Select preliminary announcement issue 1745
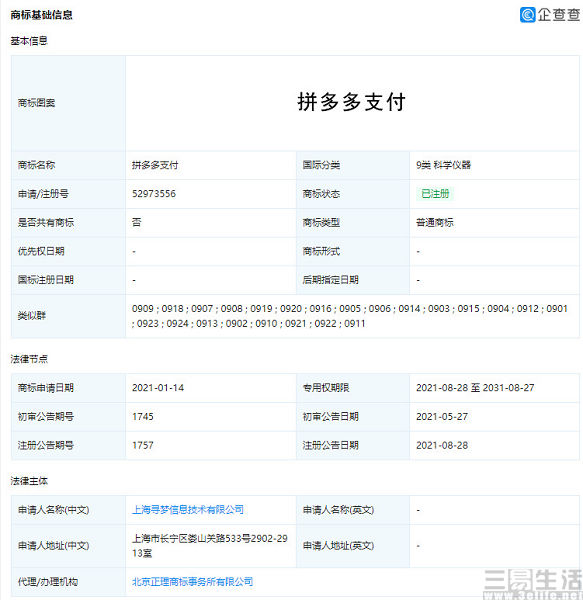The width and height of the screenshot is (583, 600). [x=143, y=416]
